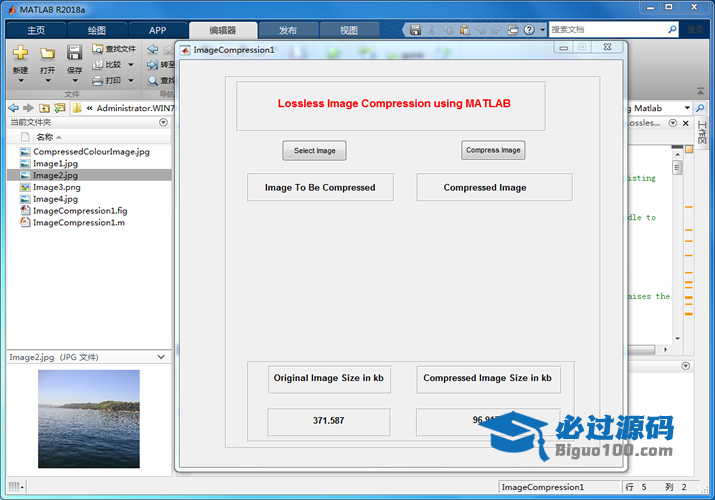This screenshot has height=500, width=715.
Task: Open the 打开 dropdown arrow
Action: pos(48,81)
